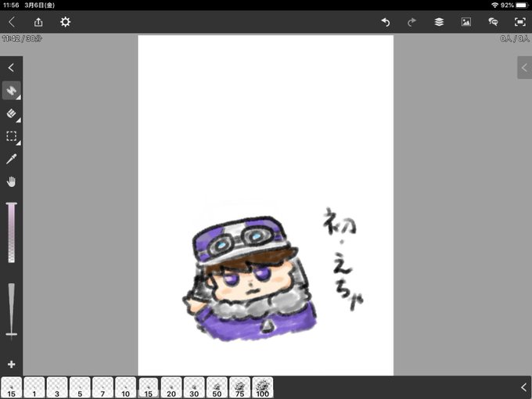Choose brush size preset 75
The image size is (532, 399).
click(x=240, y=387)
